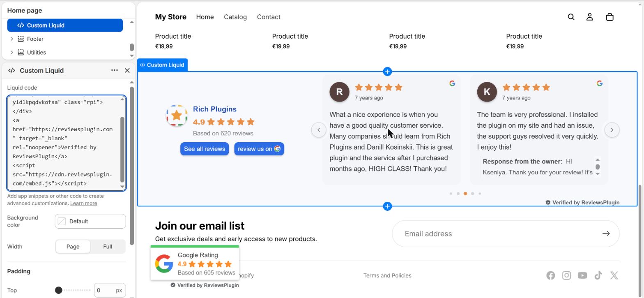Click the owner response scrollbar in K's review
This screenshot has width=644, height=298.
tap(598, 166)
